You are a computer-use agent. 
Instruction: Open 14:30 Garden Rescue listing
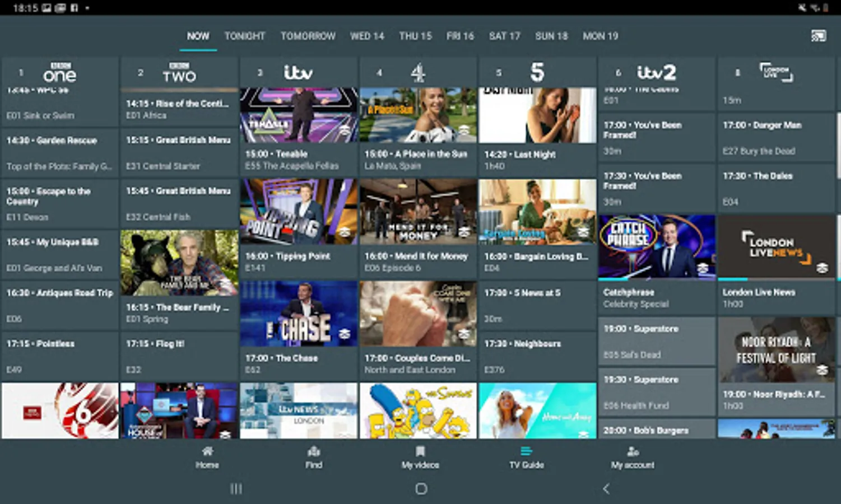click(x=60, y=153)
